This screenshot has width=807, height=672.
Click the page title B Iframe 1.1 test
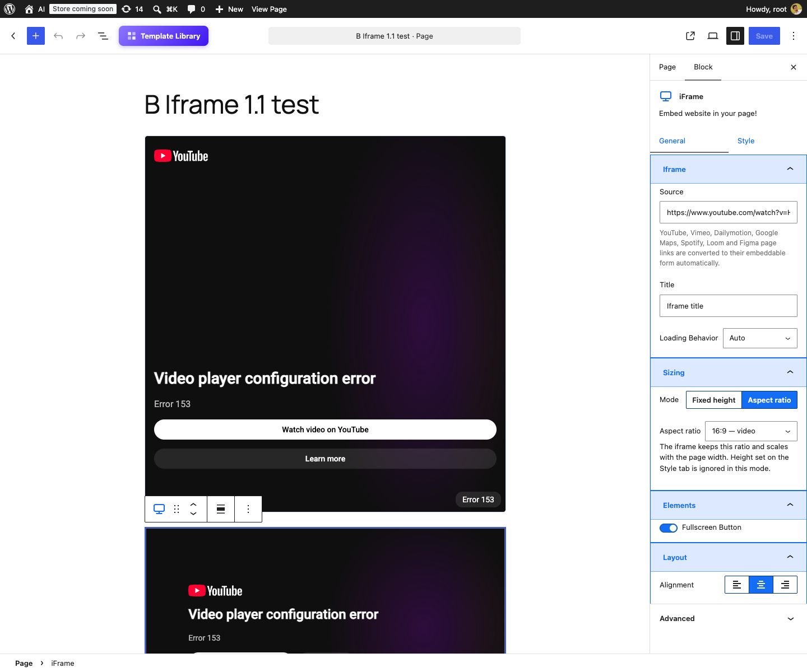tap(232, 105)
